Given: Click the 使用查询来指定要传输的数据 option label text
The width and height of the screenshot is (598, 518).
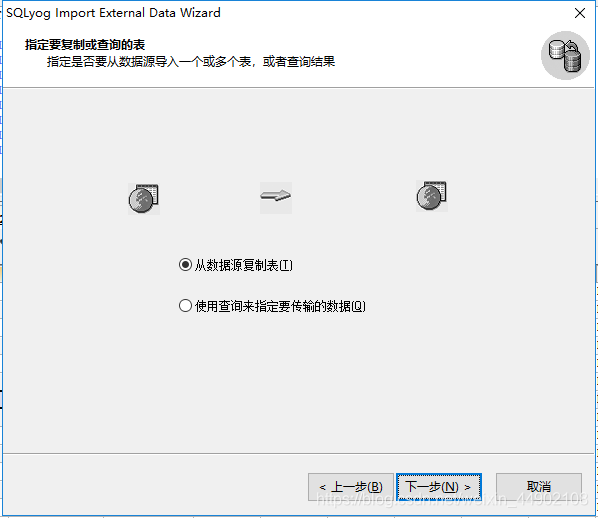Looking at the screenshot, I should (273, 306).
